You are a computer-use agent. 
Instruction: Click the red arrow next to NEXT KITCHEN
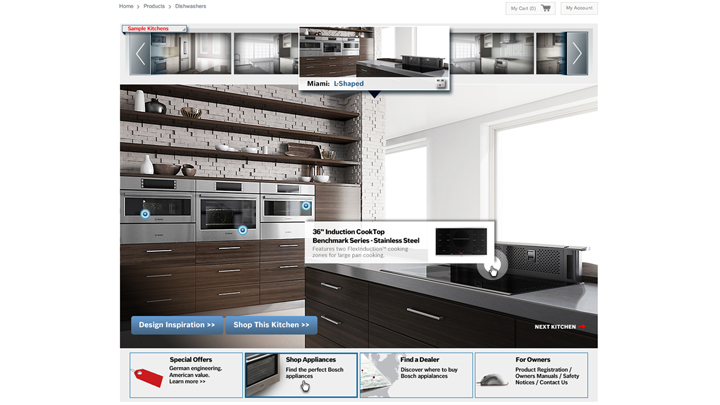coord(582,326)
